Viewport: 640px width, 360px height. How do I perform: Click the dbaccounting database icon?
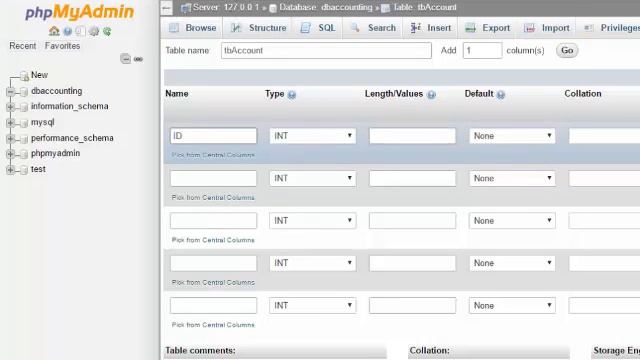pyautogui.click(x=24, y=91)
